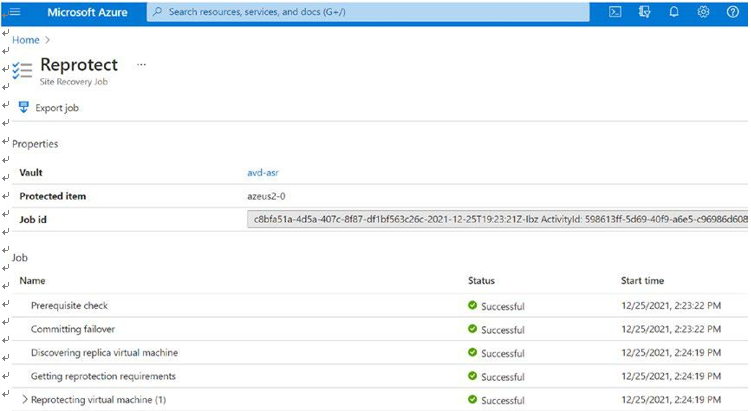Open the help question mark icon
The height and width of the screenshot is (411, 751).
tap(733, 12)
